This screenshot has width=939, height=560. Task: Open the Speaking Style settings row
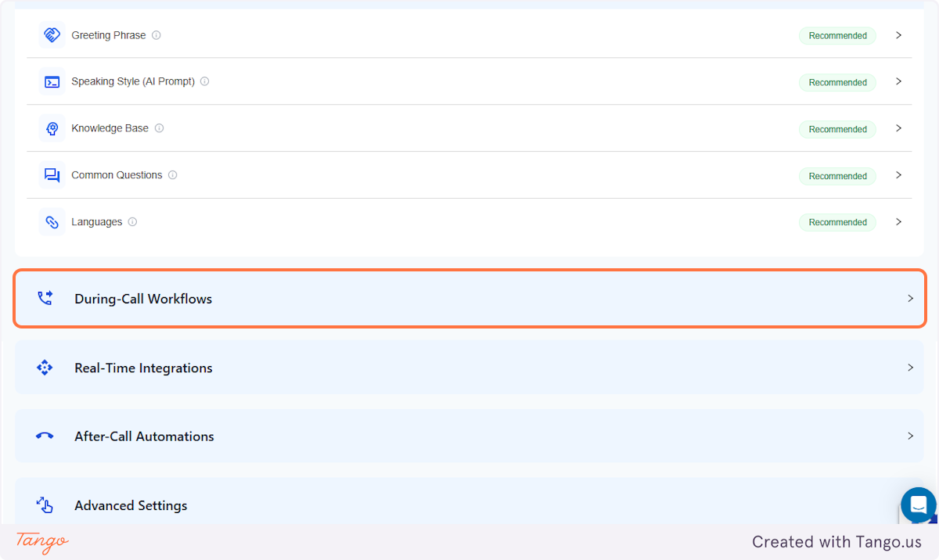pos(469,81)
